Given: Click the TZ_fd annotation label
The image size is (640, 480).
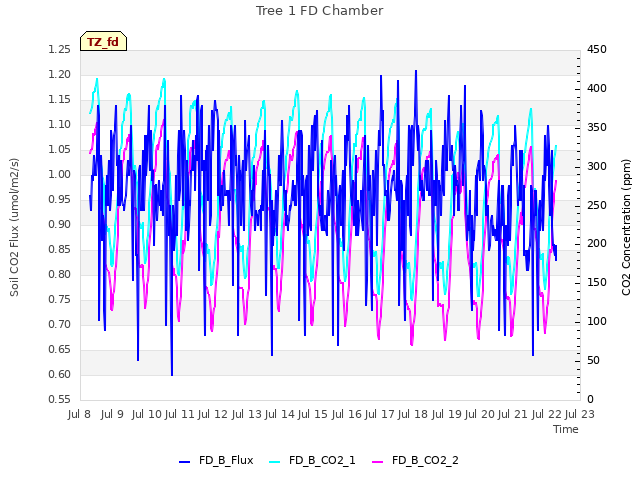Looking at the screenshot, I should pos(103,42).
